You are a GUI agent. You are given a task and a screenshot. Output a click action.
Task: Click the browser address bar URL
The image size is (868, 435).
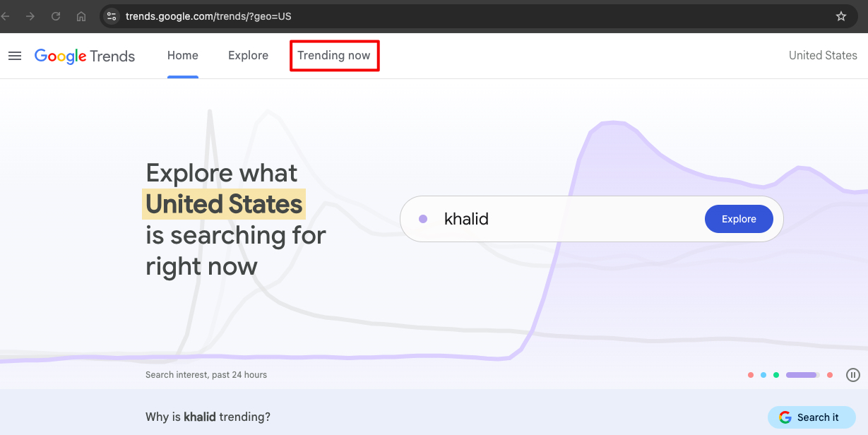208,16
